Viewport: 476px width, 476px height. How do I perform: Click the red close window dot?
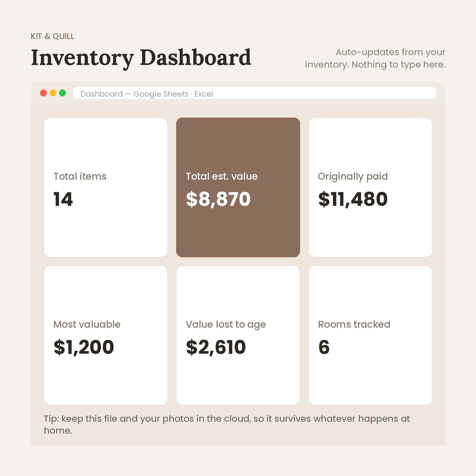(x=43, y=93)
